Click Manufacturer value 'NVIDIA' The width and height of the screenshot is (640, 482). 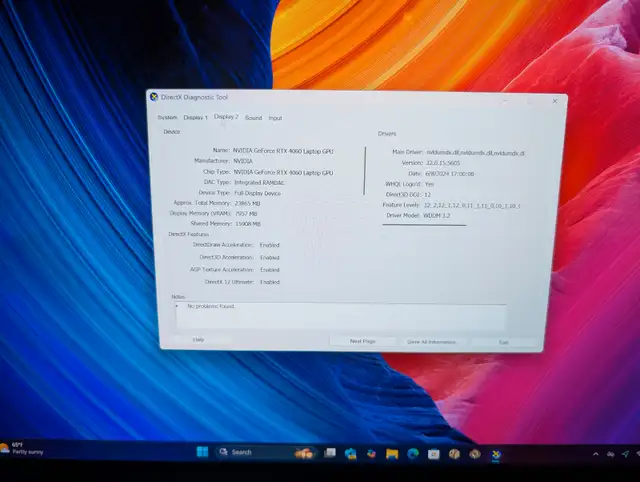pos(243,161)
